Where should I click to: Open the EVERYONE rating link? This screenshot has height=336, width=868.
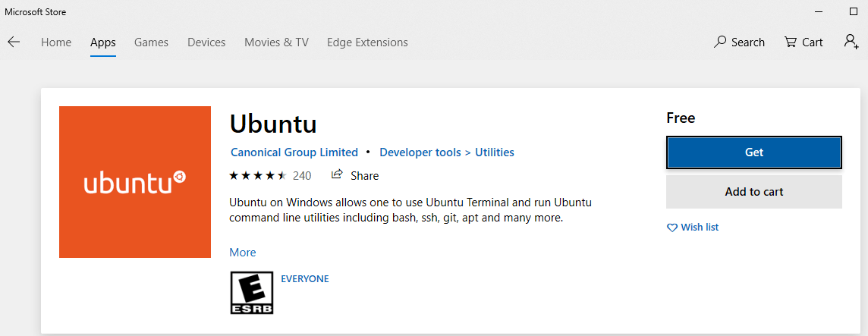pos(305,279)
